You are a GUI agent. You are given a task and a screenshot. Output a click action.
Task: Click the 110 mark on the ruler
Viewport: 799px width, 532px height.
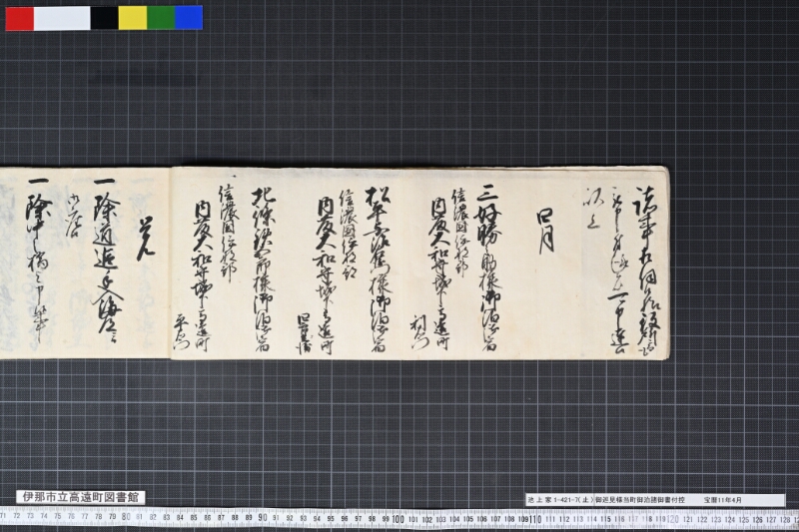534,519
